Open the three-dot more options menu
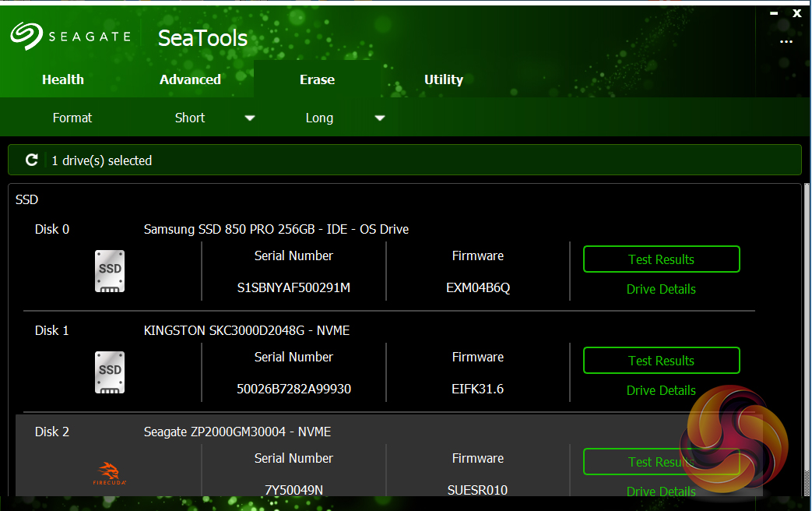The width and height of the screenshot is (812, 511). (786, 42)
